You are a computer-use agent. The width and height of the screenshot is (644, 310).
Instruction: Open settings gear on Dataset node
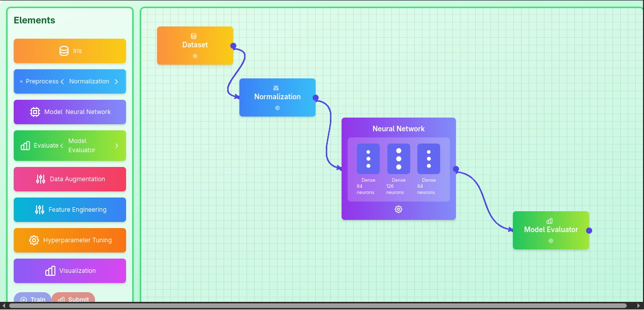click(x=195, y=56)
